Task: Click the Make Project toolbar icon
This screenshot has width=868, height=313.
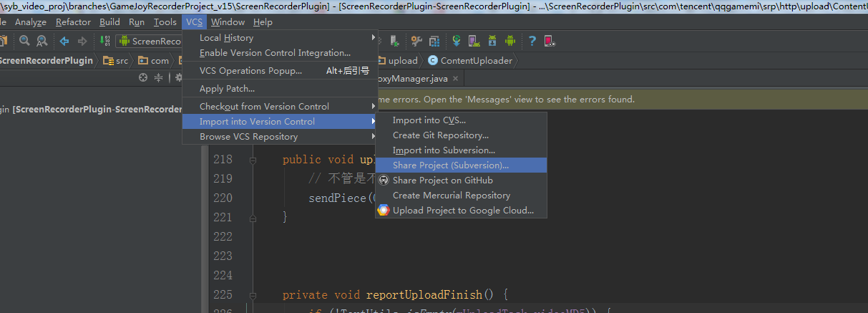Action: click(x=105, y=42)
